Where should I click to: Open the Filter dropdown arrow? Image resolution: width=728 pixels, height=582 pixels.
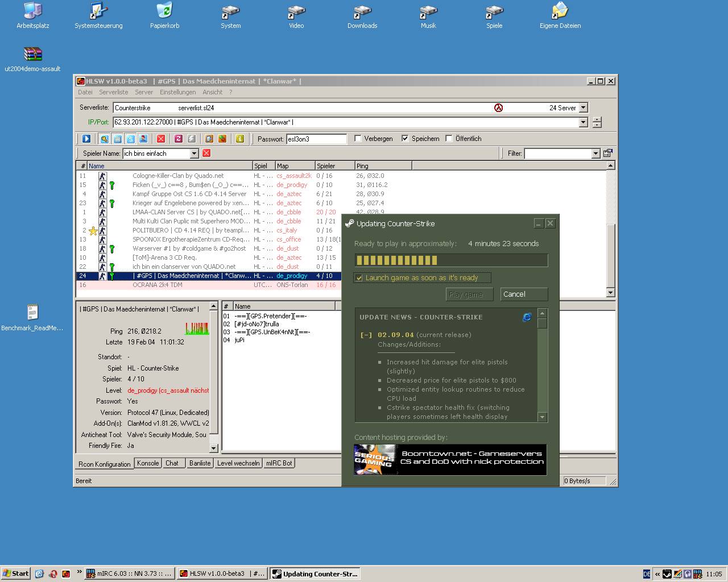pyautogui.click(x=595, y=153)
